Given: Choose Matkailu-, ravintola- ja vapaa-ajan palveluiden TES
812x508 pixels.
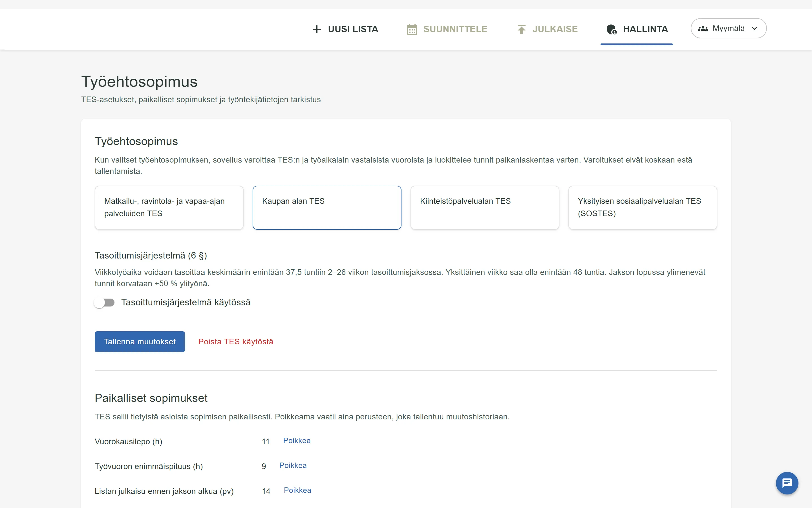Looking at the screenshot, I should pos(169,208).
